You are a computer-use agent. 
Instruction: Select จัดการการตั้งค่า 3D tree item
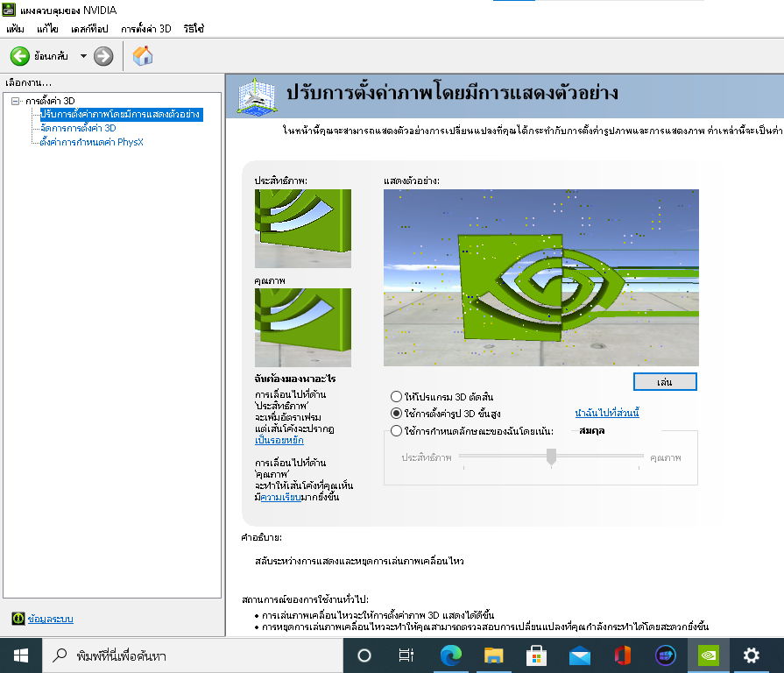[78, 128]
